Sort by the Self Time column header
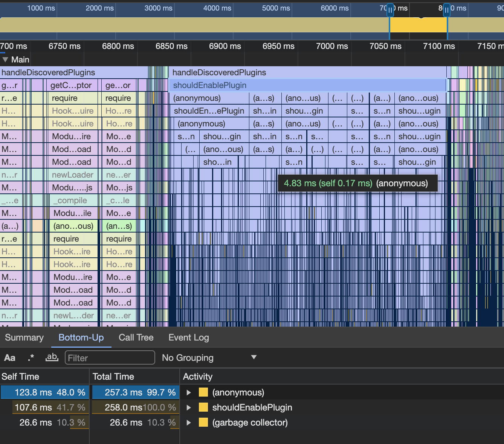504x444 pixels. (44, 377)
